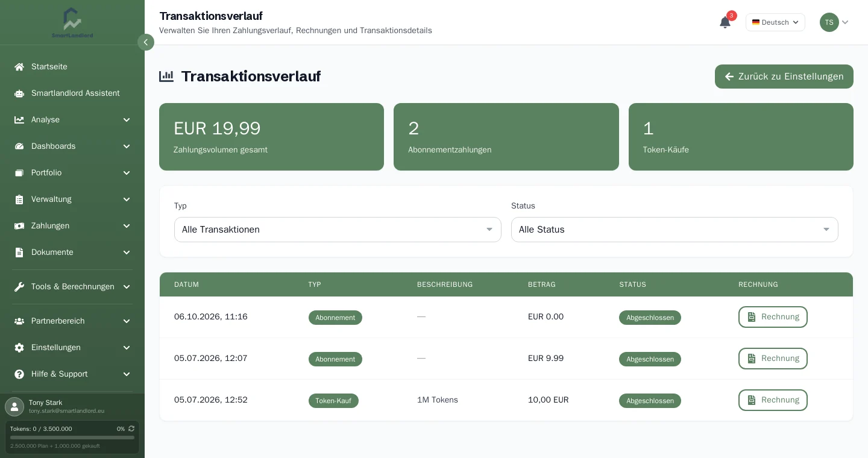Click the SmartLandlord logo
This screenshot has width=868, height=458.
point(72,23)
